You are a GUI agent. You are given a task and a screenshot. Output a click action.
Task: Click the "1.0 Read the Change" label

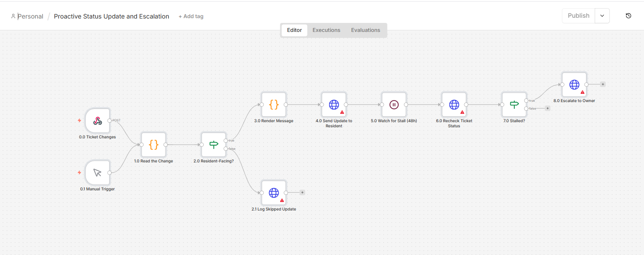pyautogui.click(x=154, y=161)
